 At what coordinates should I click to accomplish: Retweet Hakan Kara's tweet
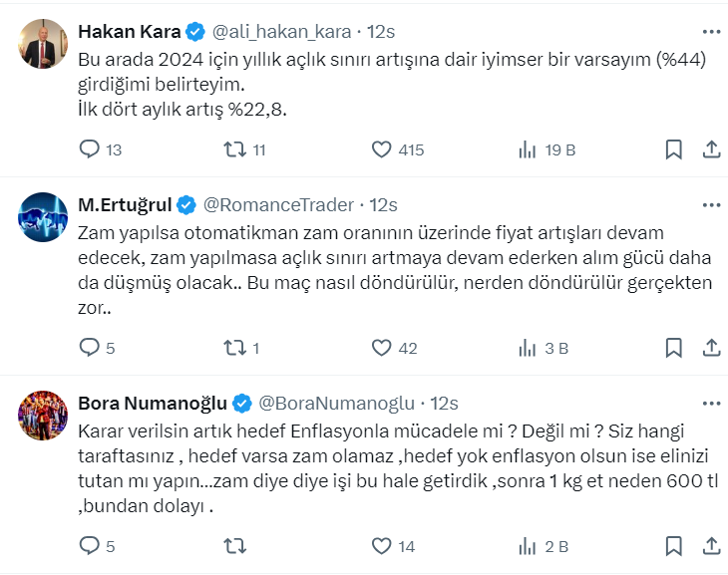(x=234, y=150)
